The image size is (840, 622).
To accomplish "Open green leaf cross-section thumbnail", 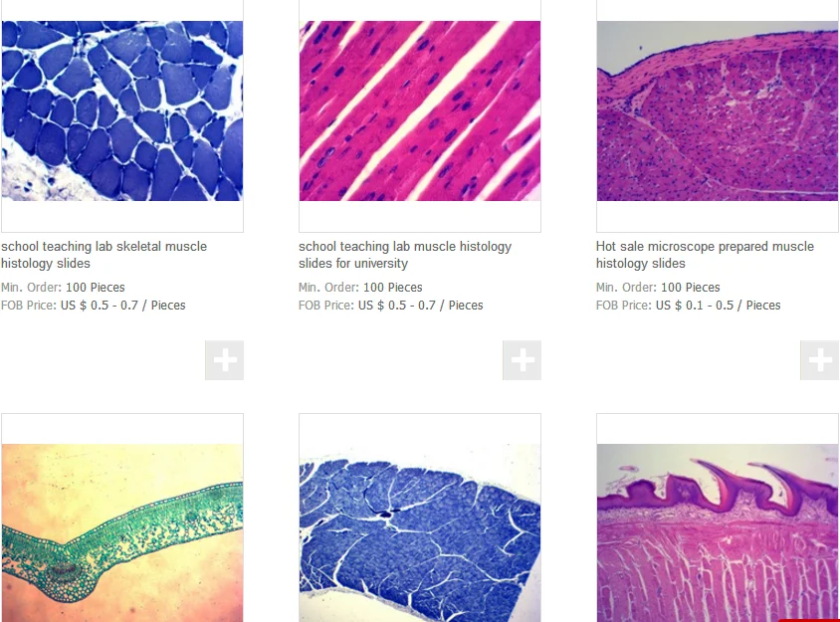I will tap(122, 532).
